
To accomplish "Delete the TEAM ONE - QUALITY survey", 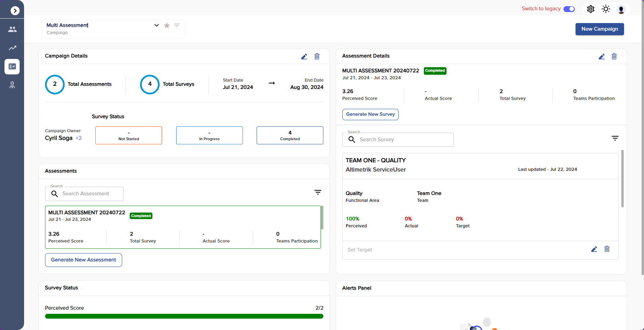I will tap(607, 249).
